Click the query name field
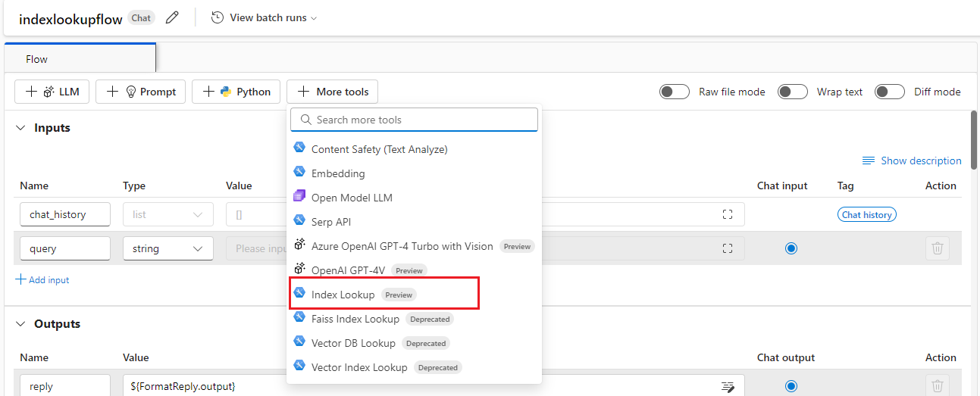Viewport: 980px width, 396px height. click(x=65, y=248)
